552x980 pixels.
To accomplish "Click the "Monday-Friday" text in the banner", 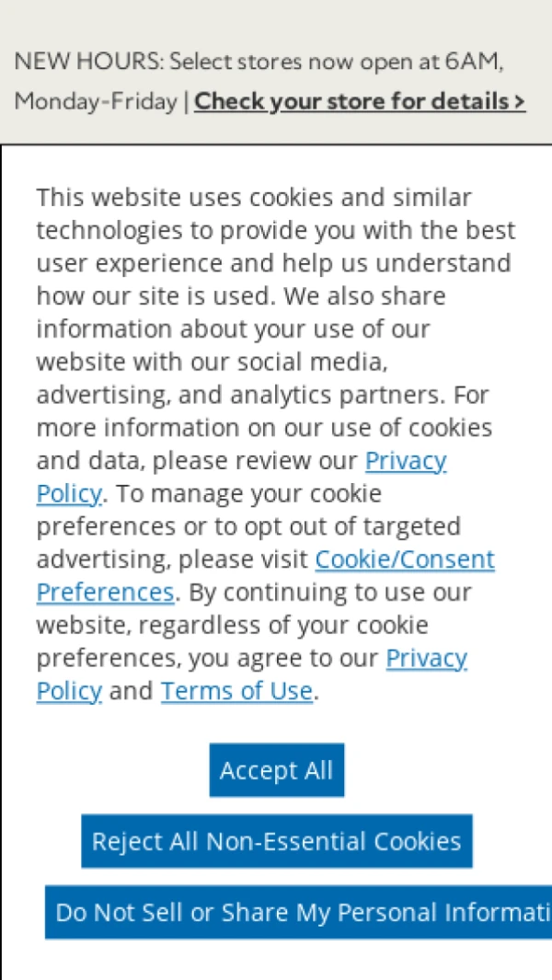I will 95,101.
